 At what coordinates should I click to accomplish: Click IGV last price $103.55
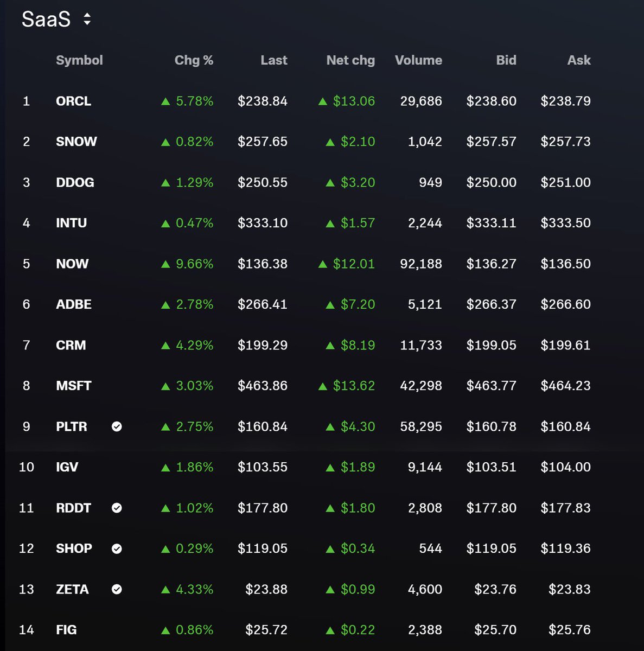coord(263,467)
